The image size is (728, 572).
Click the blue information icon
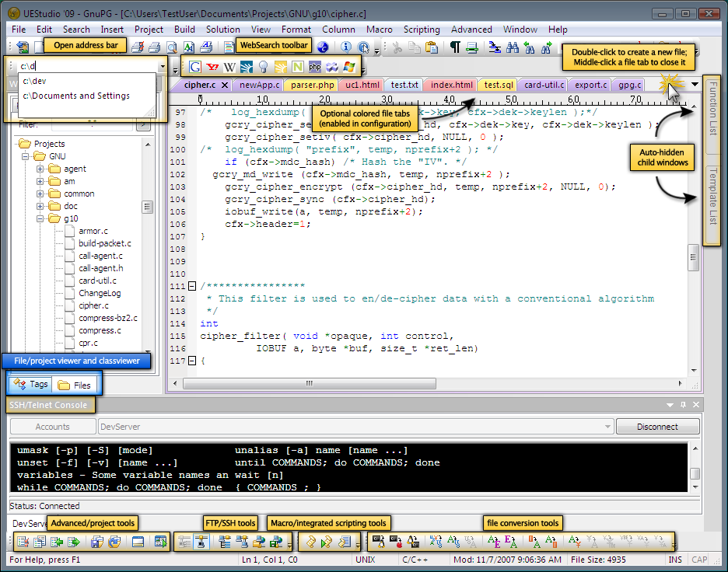point(346,47)
